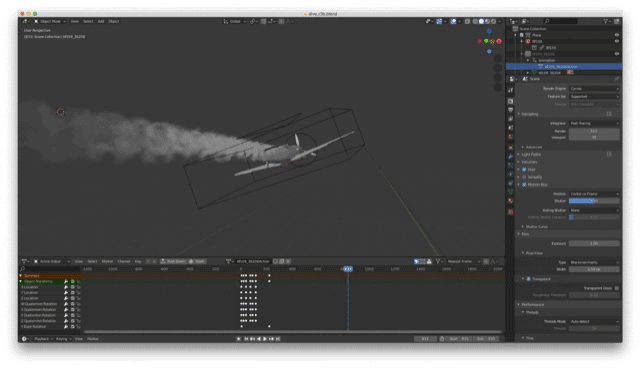Click the Stash button
This screenshot has width=640, height=368.
click(197, 261)
